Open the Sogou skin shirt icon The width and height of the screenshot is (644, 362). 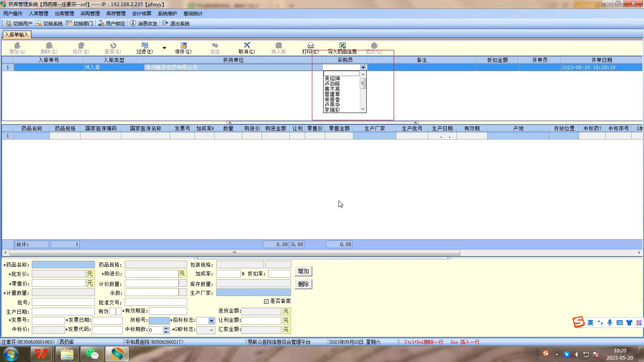[x=629, y=323]
